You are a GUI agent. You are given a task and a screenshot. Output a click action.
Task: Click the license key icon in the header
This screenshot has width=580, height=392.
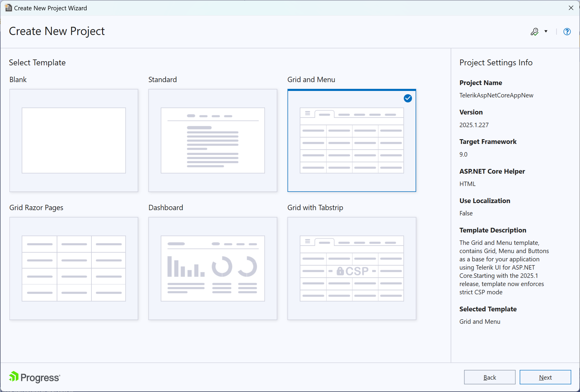535,31
